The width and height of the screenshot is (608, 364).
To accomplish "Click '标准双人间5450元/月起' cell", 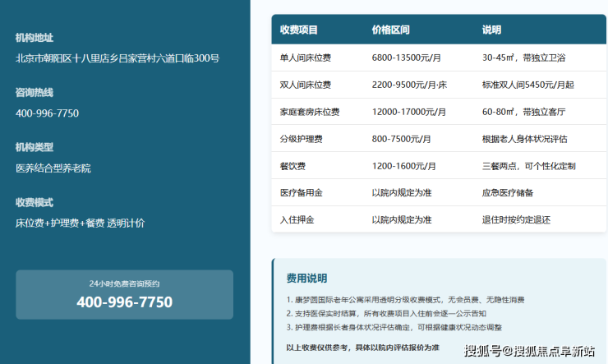I will point(527,85).
